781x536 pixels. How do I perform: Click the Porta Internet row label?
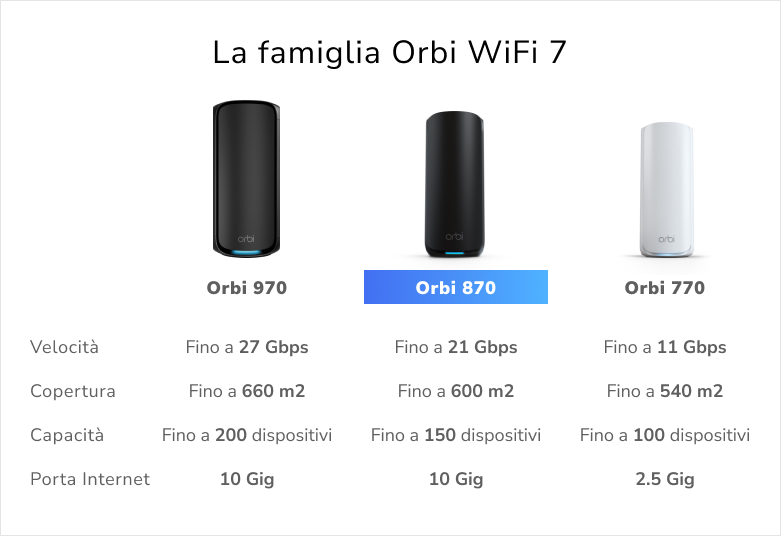[90, 479]
